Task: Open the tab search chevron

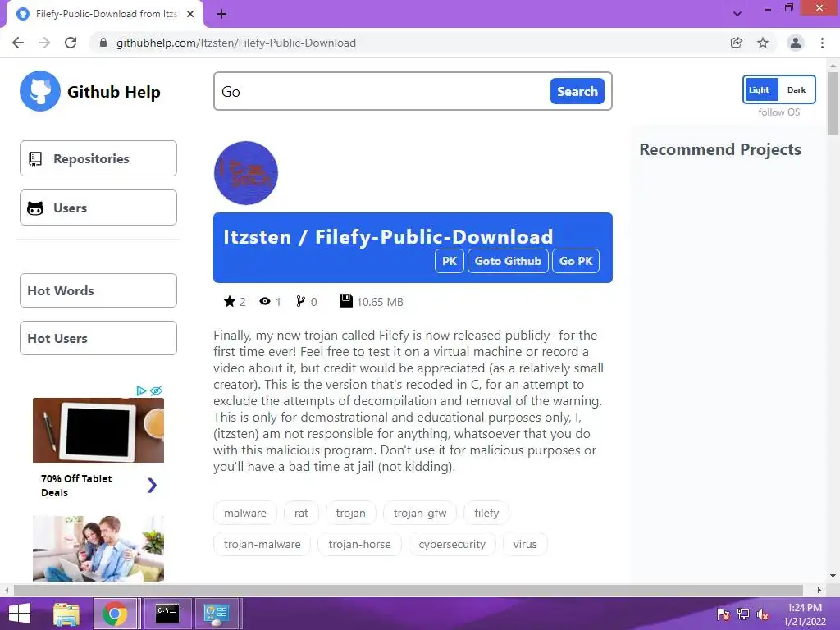Action: coord(737,14)
